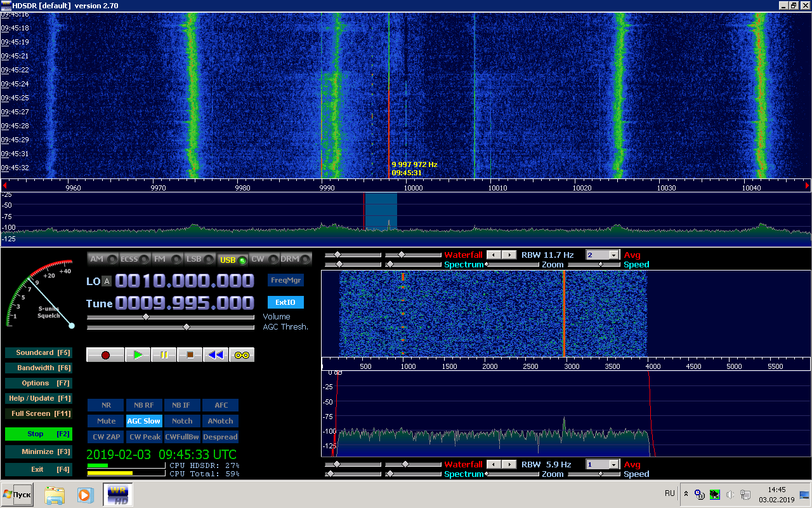Open the ExtIO dialog

point(285,302)
